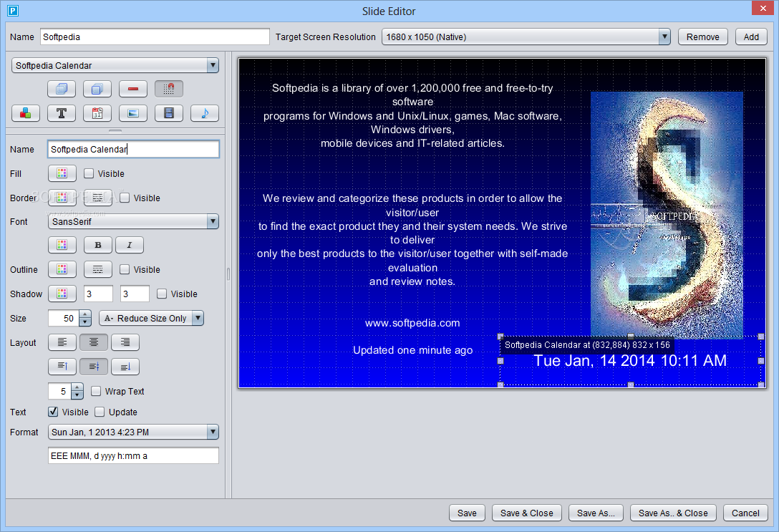
Task: Align text to bottom vertically
Action: 125,367
